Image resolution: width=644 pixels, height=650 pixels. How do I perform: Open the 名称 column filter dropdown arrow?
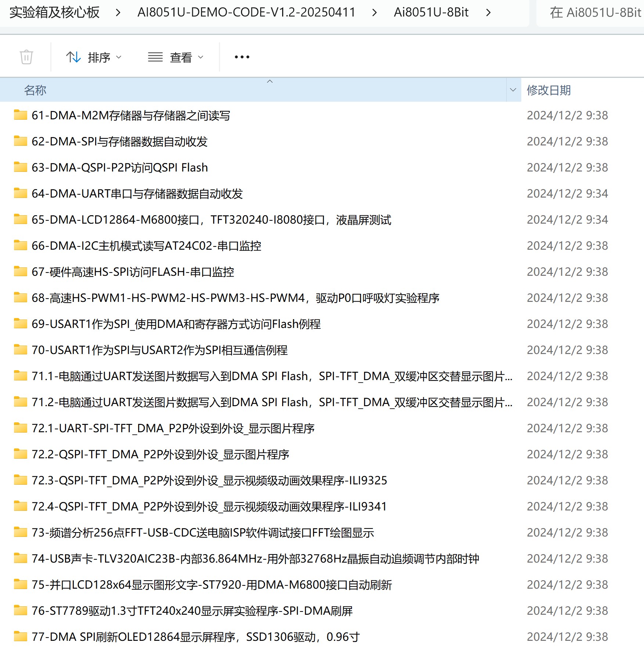pyautogui.click(x=513, y=90)
